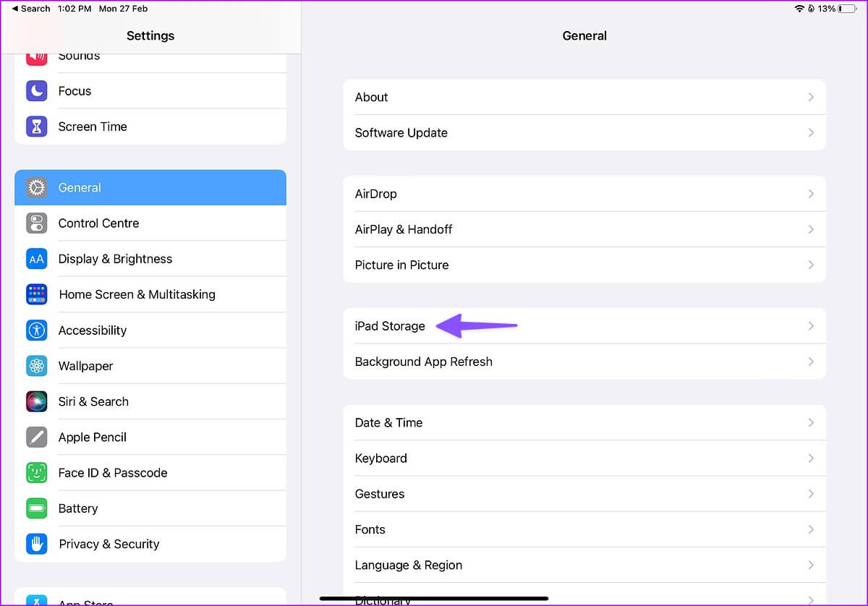Tap the home indicator bar at bottom

[x=434, y=598]
